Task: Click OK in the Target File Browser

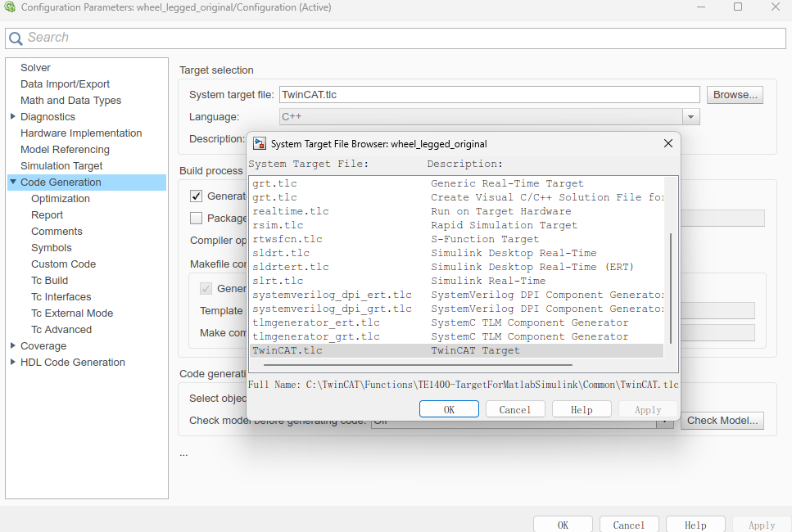Action: click(x=449, y=409)
